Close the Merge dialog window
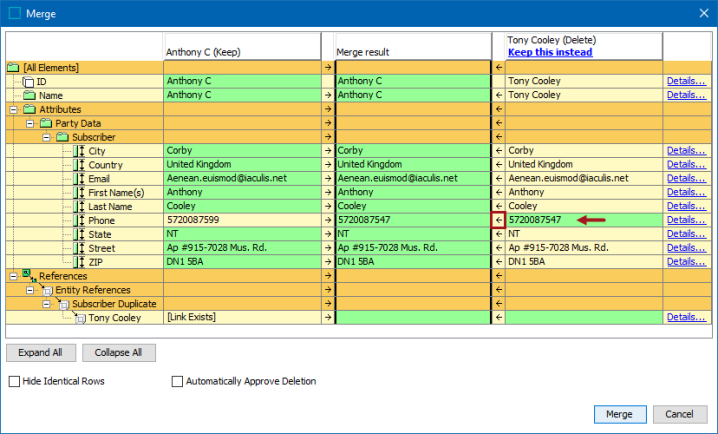Viewport: 718px width, 434px height. tap(704, 13)
